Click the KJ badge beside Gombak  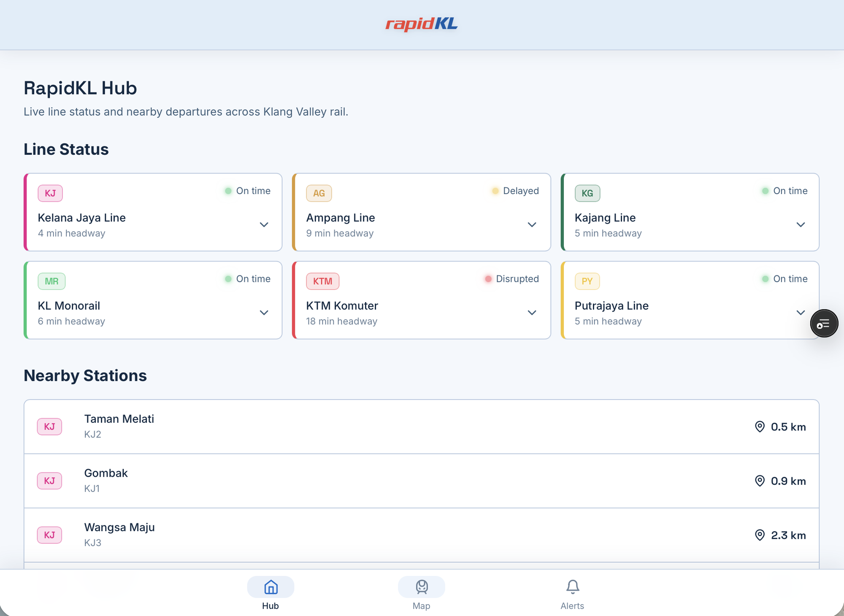49,481
